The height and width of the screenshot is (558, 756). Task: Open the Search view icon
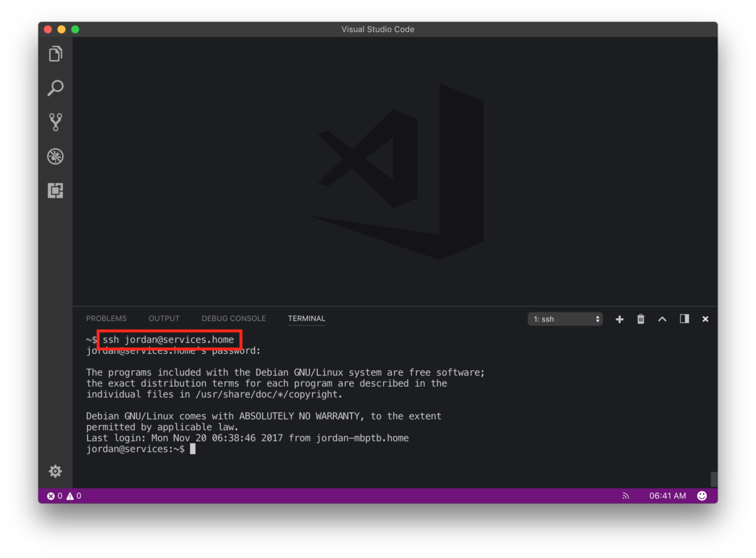pos(55,88)
